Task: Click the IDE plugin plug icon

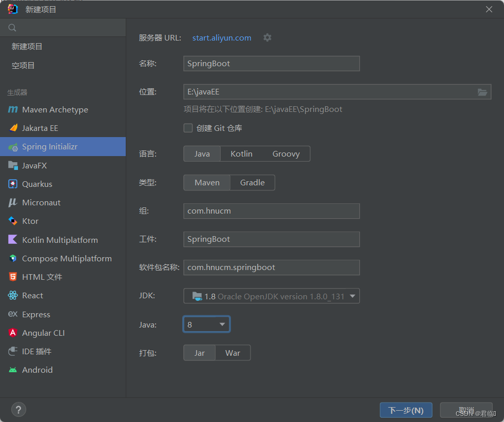Action: tap(13, 351)
